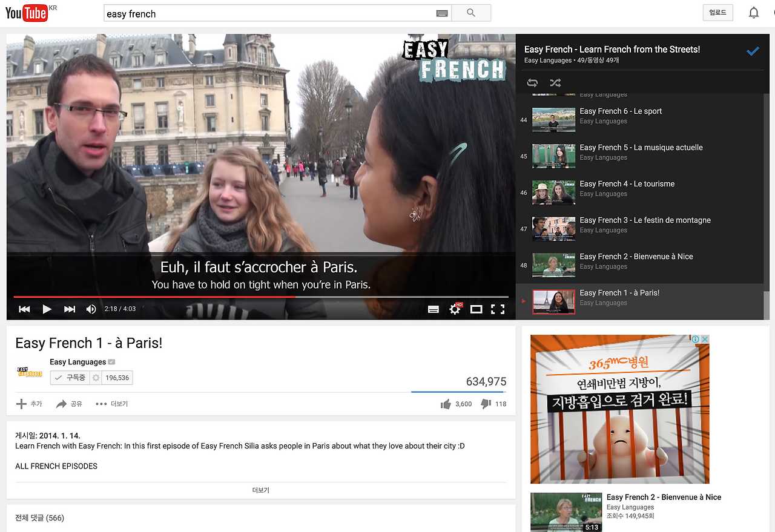
Task: Open the share (공유) options
Action: pos(69,404)
